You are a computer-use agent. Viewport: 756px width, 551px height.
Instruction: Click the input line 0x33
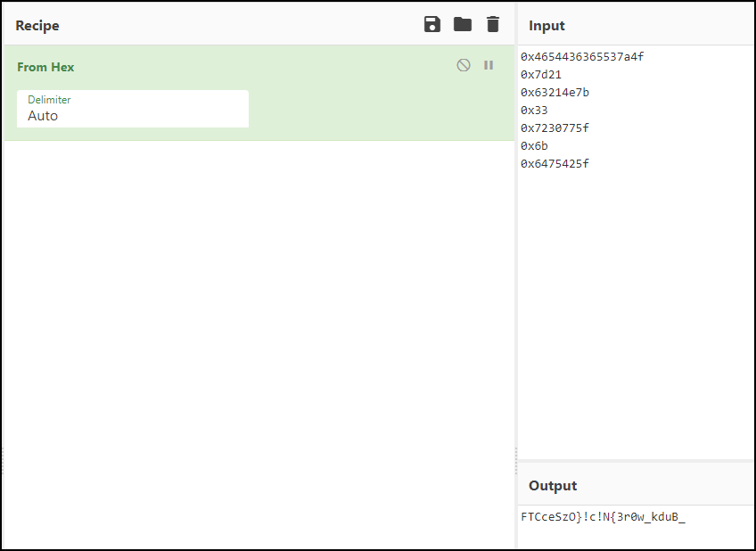pyautogui.click(x=534, y=111)
